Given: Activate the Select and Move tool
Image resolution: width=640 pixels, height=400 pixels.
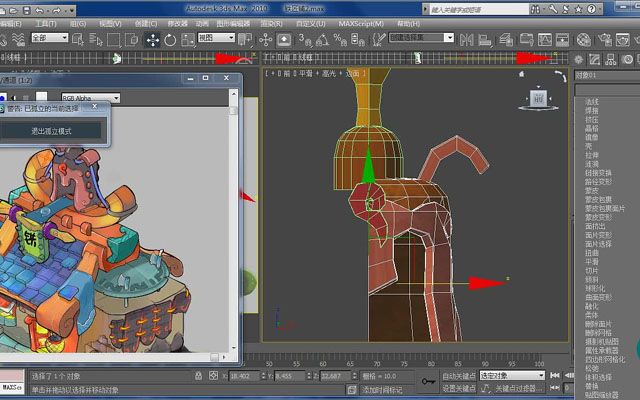Looking at the screenshot, I should (153, 40).
